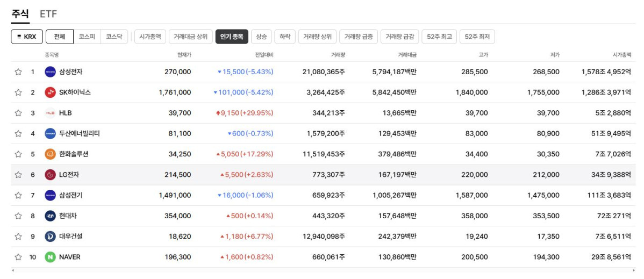Click the 한화솔루션 orange logo

50,154
